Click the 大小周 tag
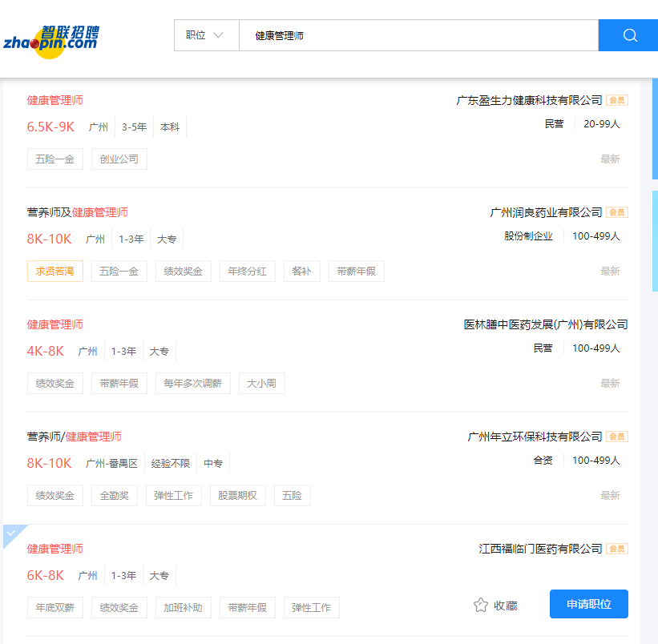Screen dimensions: 658x644 coord(262,383)
